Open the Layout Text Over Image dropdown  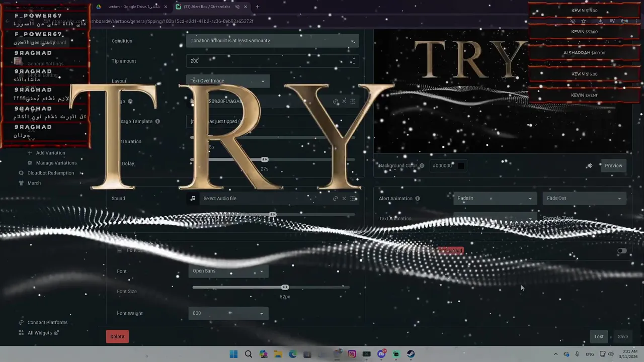[x=227, y=81]
